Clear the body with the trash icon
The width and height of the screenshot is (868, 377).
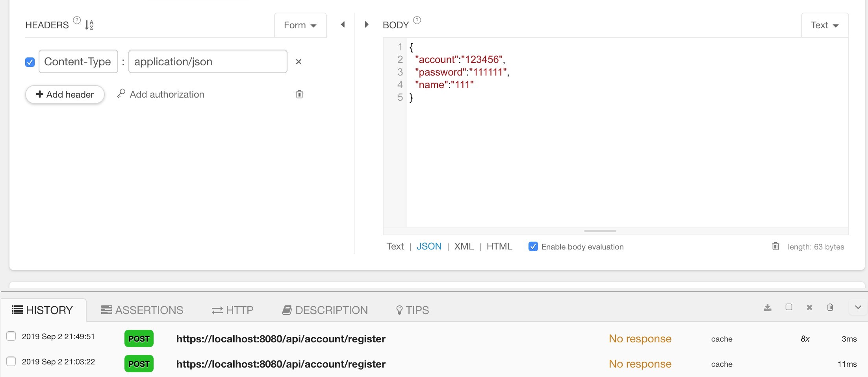click(775, 246)
